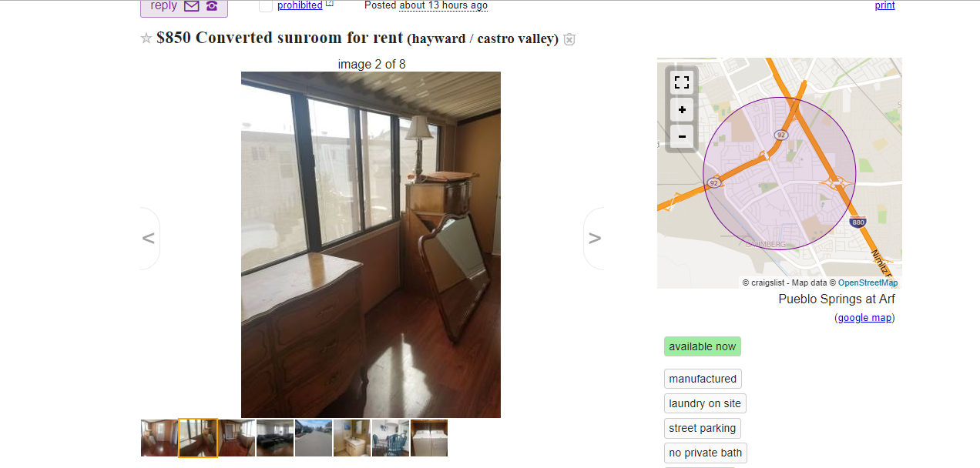
Task: Zoom out on the map
Action: tap(682, 137)
